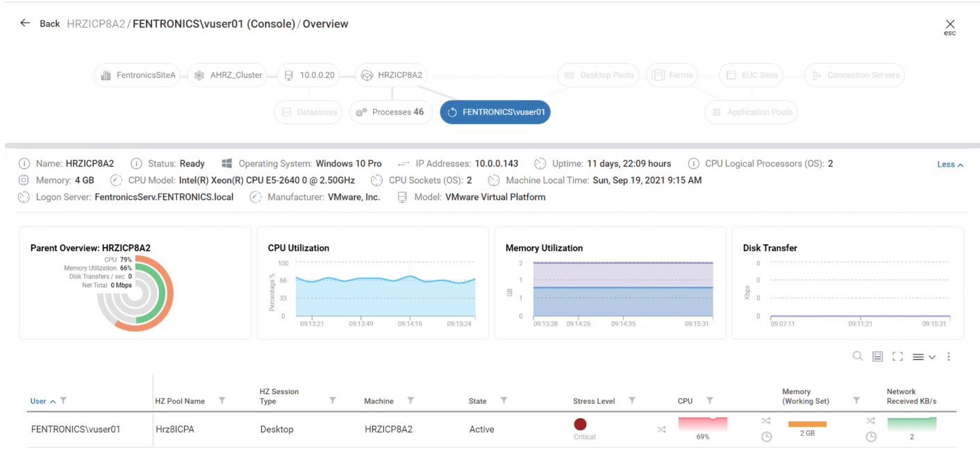Click shuffle icon beside CPU sparkline
The height and width of the screenshot is (467, 980).
click(661, 430)
